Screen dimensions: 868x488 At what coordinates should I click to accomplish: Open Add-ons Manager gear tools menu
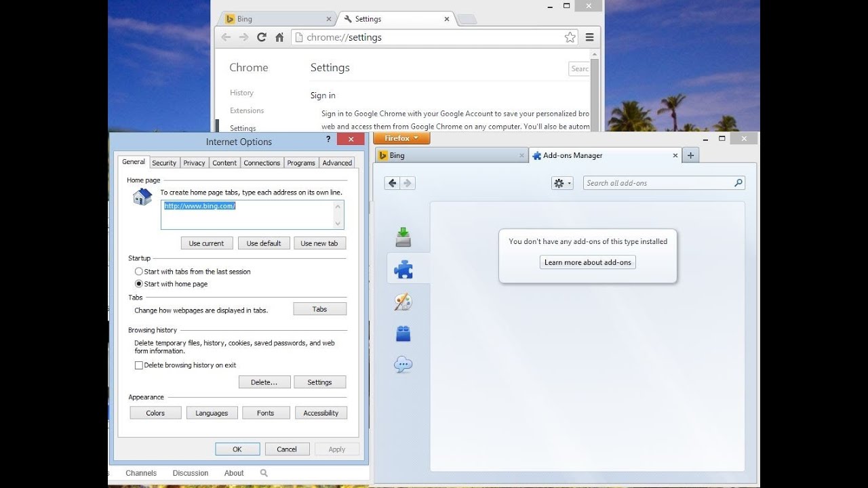[562, 183]
